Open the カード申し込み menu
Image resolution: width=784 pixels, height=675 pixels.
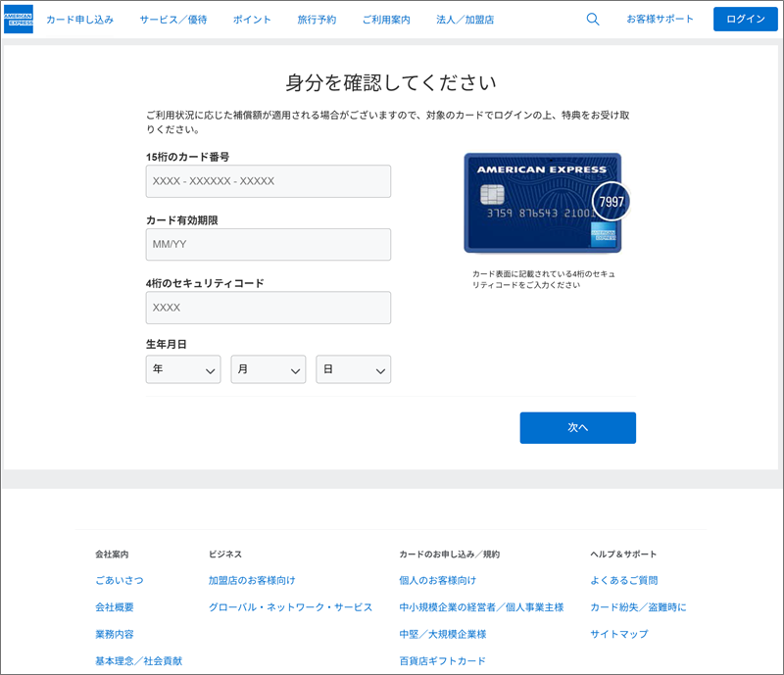click(x=80, y=20)
